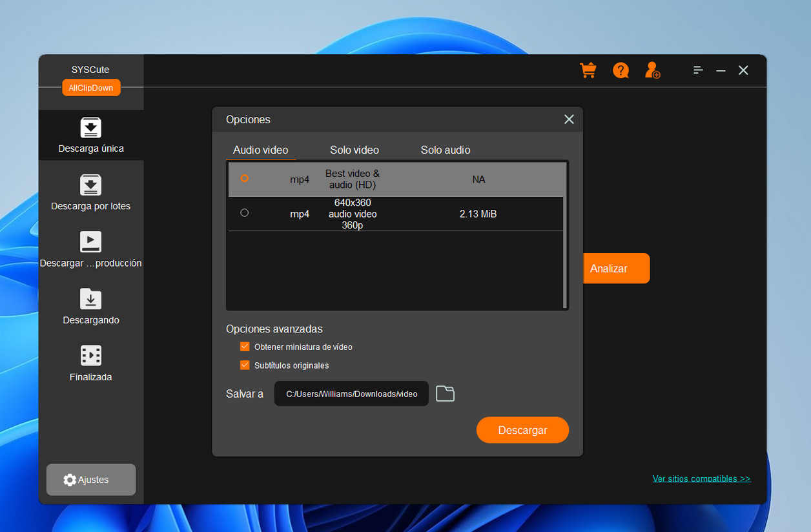Open the user account register icon
This screenshot has height=532, width=811.
pos(653,70)
